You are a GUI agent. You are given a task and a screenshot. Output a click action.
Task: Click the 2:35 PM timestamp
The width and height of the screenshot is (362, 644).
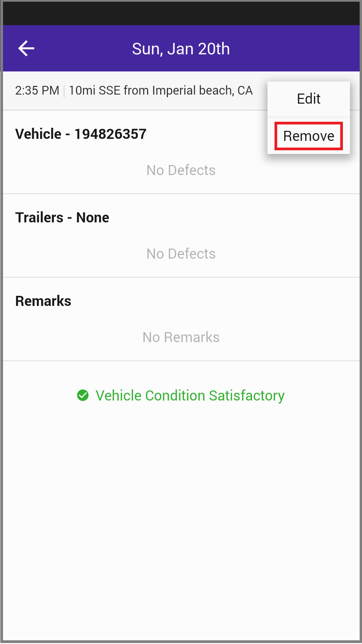(37, 91)
